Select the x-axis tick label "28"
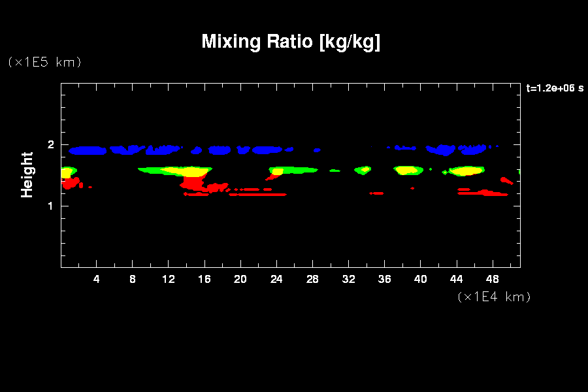This screenshot has width=588, height=392. pos(312,279)
